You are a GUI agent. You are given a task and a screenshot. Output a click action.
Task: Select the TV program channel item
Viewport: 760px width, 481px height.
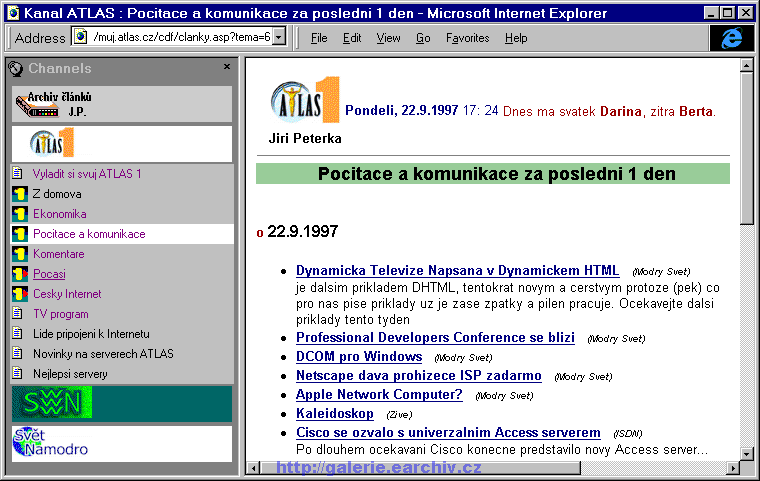click(61, 314)
